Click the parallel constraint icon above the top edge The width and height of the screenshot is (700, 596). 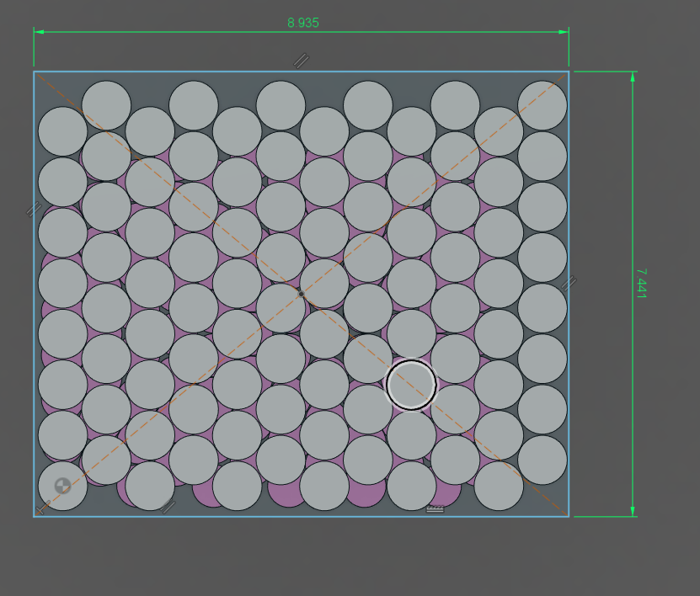301,60
